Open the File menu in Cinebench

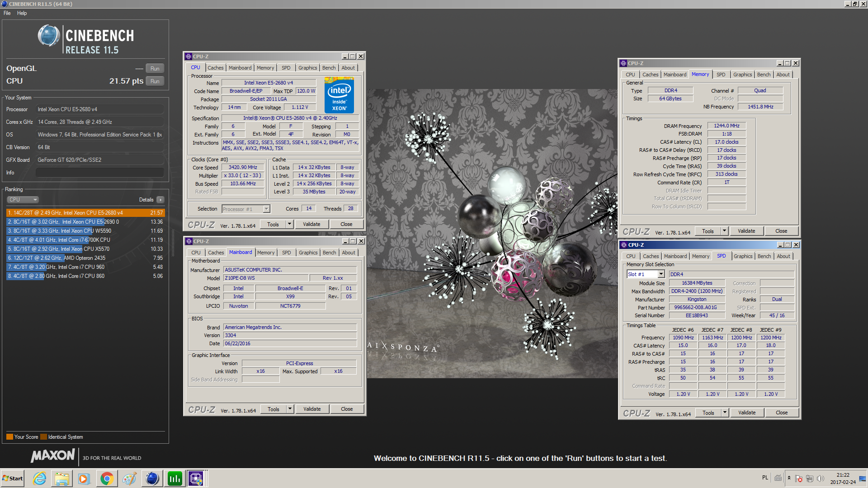[7, 13]
